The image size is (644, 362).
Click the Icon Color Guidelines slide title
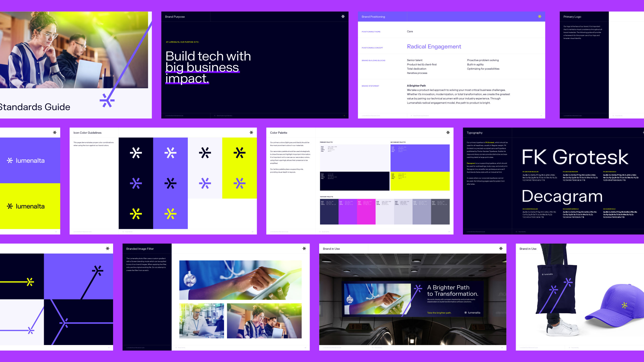pyautogui.click(x=87, y=133)
